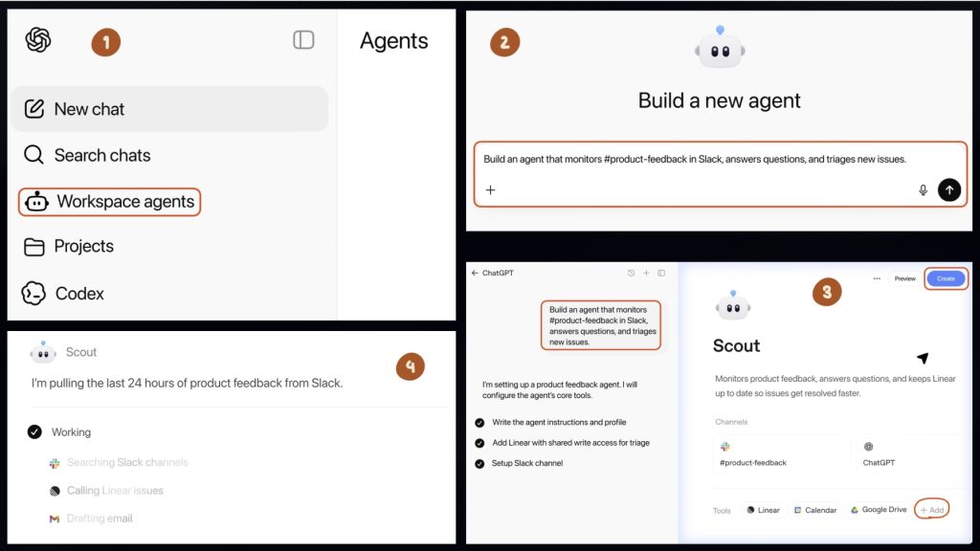Viewport: 980px width, 551px height.
Task: Open Workspace agents in the sidebar
Action: click(x=109, y=202)
